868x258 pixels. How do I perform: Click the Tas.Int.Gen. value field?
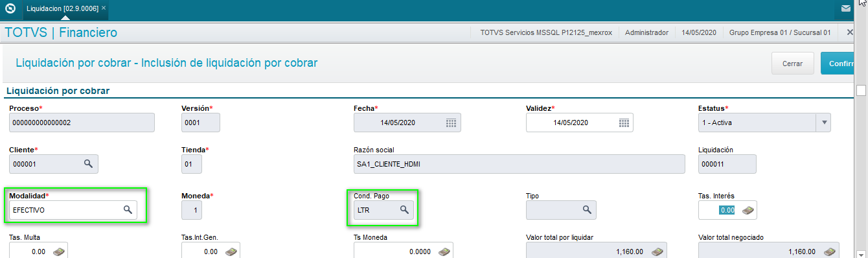(x=211, y=250)
